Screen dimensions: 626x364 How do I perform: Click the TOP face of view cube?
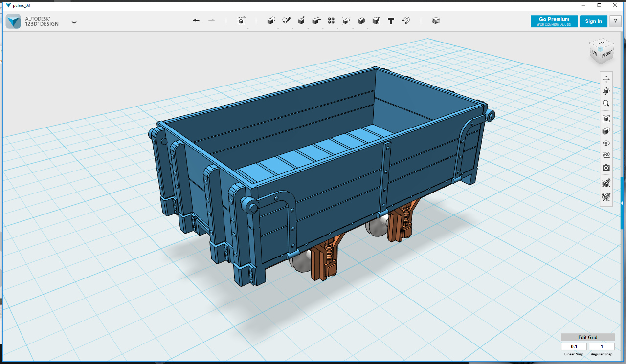[602, 43]
